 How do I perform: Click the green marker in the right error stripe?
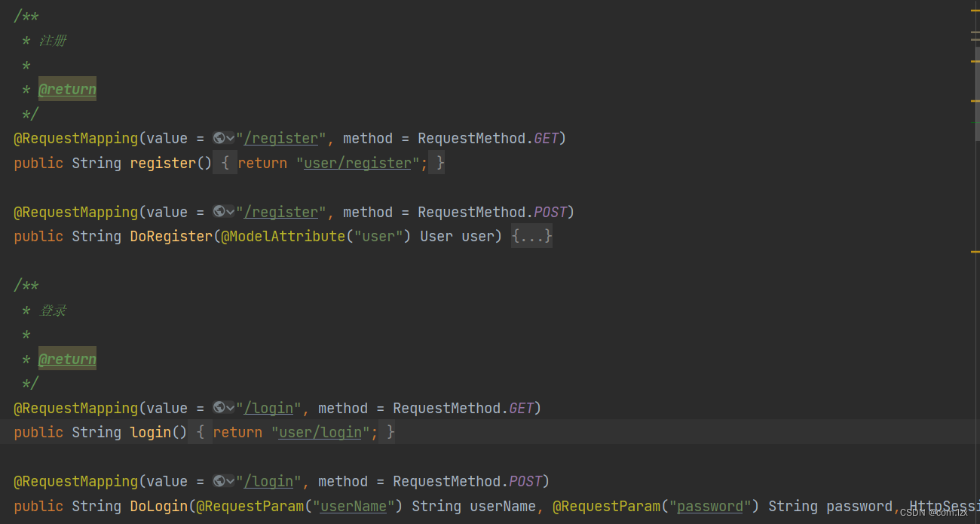pos(975,122)
